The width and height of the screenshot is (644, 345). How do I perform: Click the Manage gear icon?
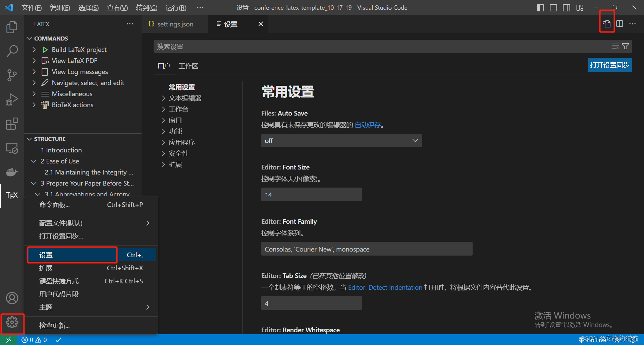[12, 322]
